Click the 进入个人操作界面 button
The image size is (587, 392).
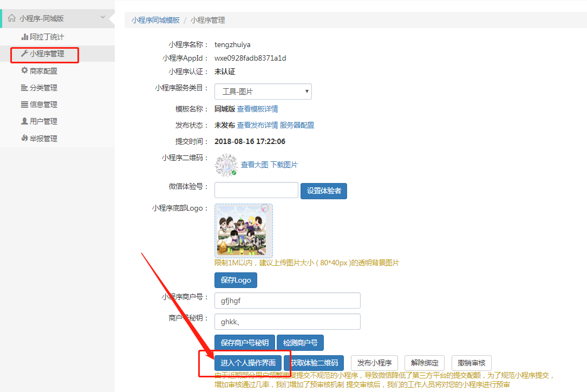[248, 363]
